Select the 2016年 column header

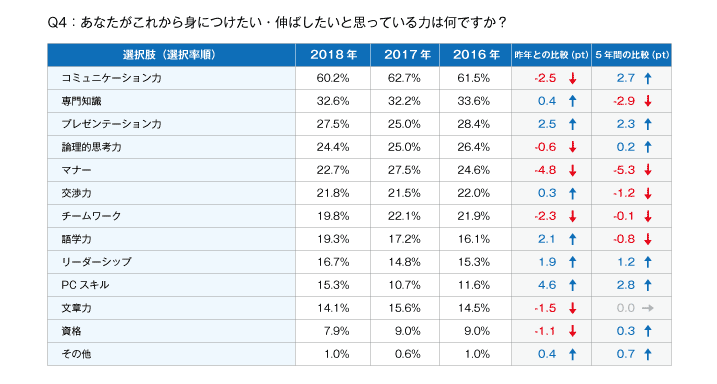(476, 55)
